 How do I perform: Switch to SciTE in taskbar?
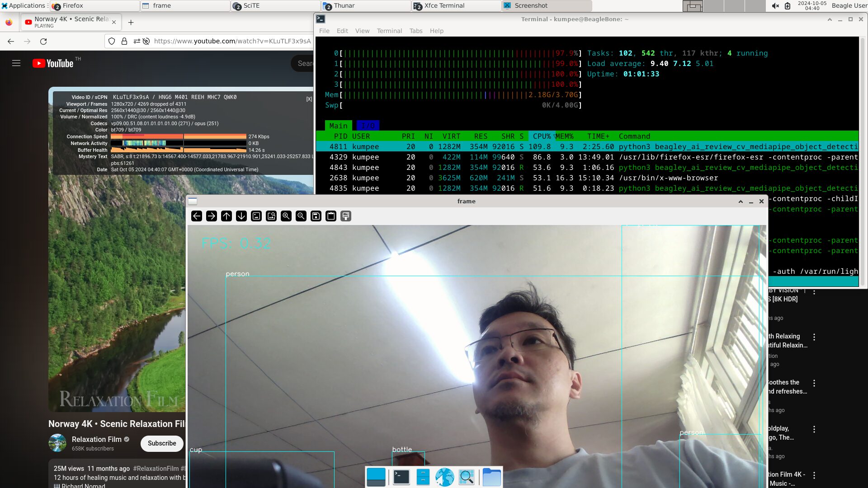click(x=275, y=5)
